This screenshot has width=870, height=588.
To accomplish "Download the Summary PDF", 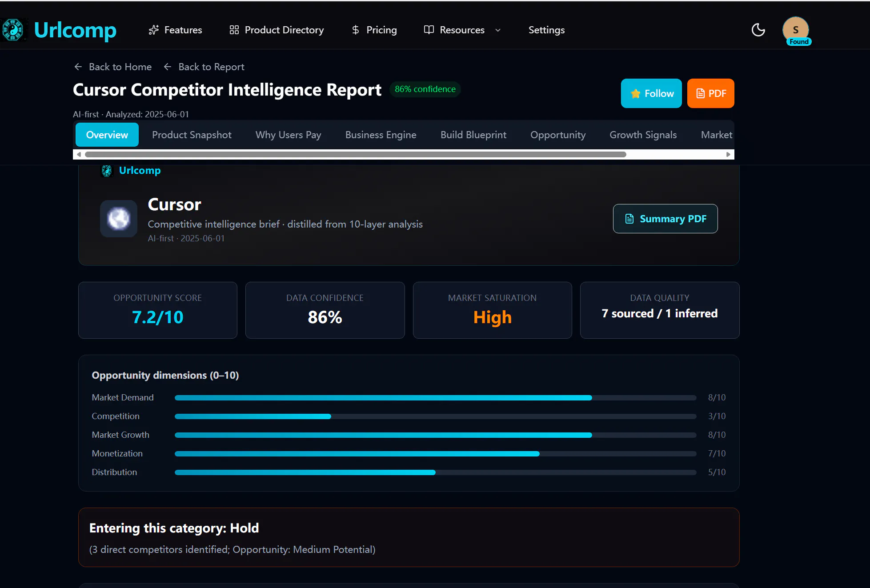I will coord(666,219).
